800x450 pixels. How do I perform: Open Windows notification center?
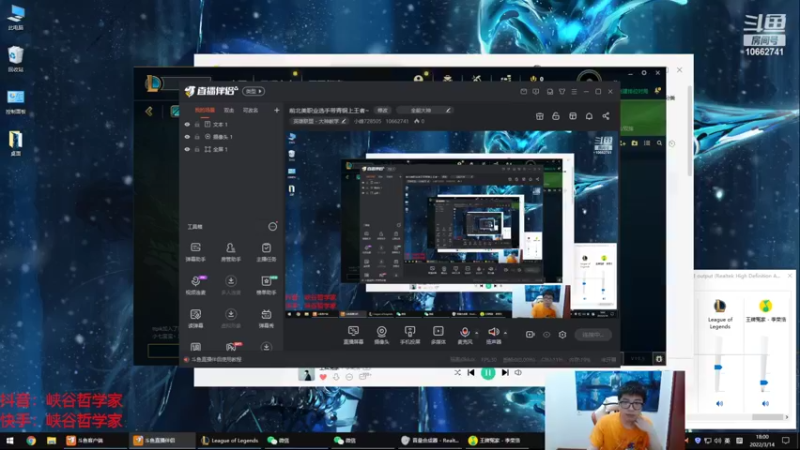point(785,440)
